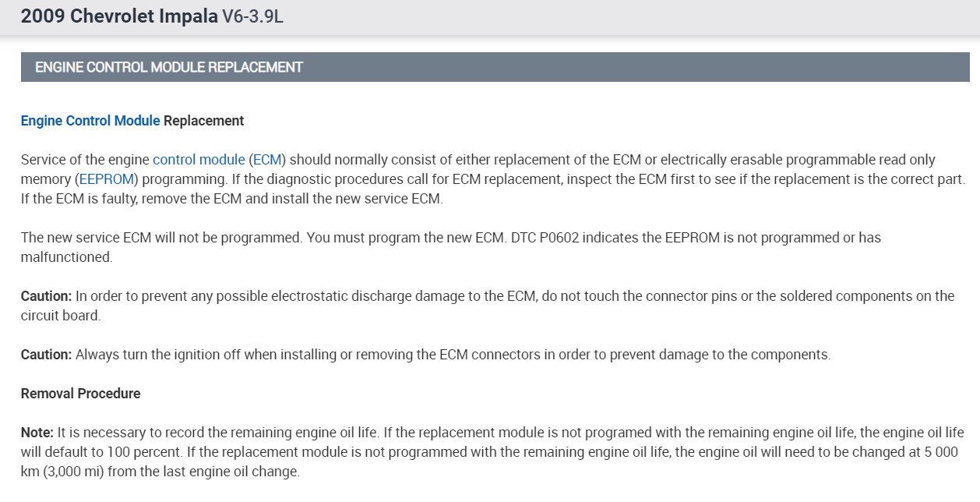Image resolution: width=980 pixels, height=502 pixels.
Task: Click the Caution label about electrostatic discharge
Action: click(x=46, y=296)
